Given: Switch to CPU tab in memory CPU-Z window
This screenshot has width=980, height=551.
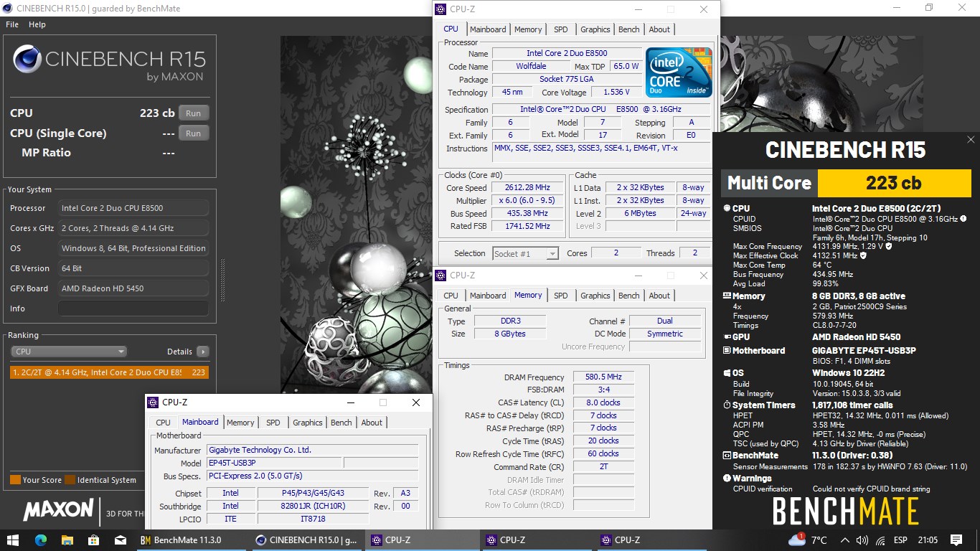Looking at the screenshot, I should (451, 296).
